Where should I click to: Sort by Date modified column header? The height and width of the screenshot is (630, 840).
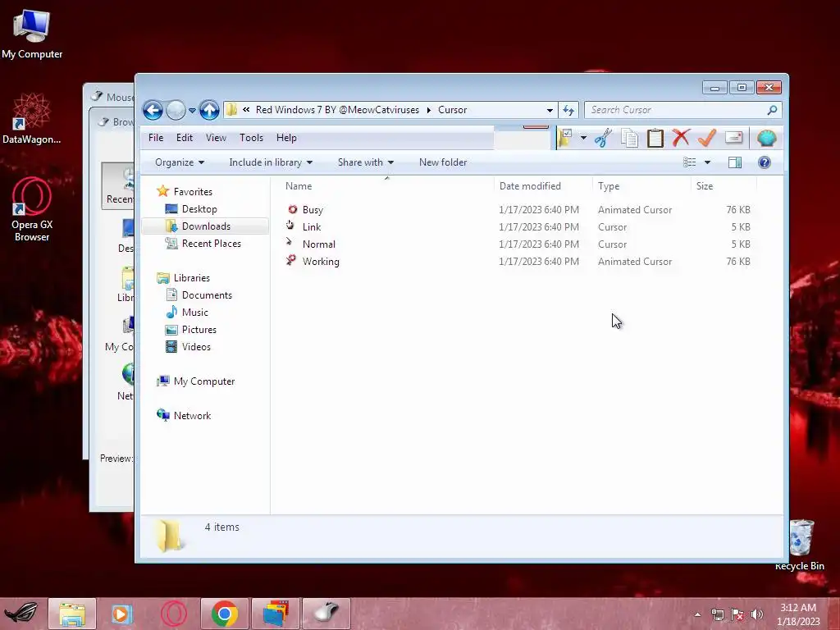[543, 186]
